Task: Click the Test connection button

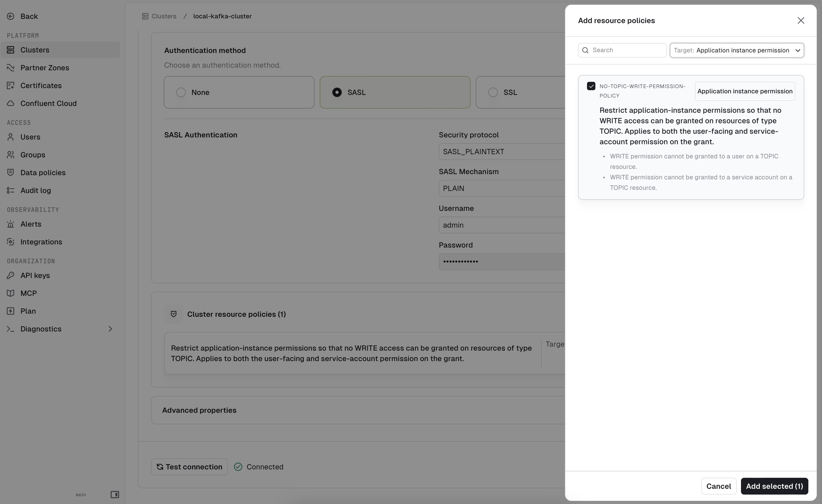Action: click(x=189, y=467)
